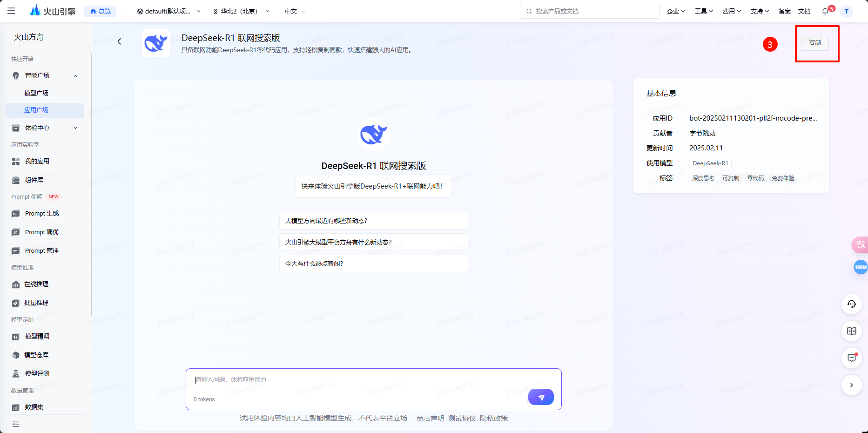Click the 模型仓库 cube icon

click(16, 355)
